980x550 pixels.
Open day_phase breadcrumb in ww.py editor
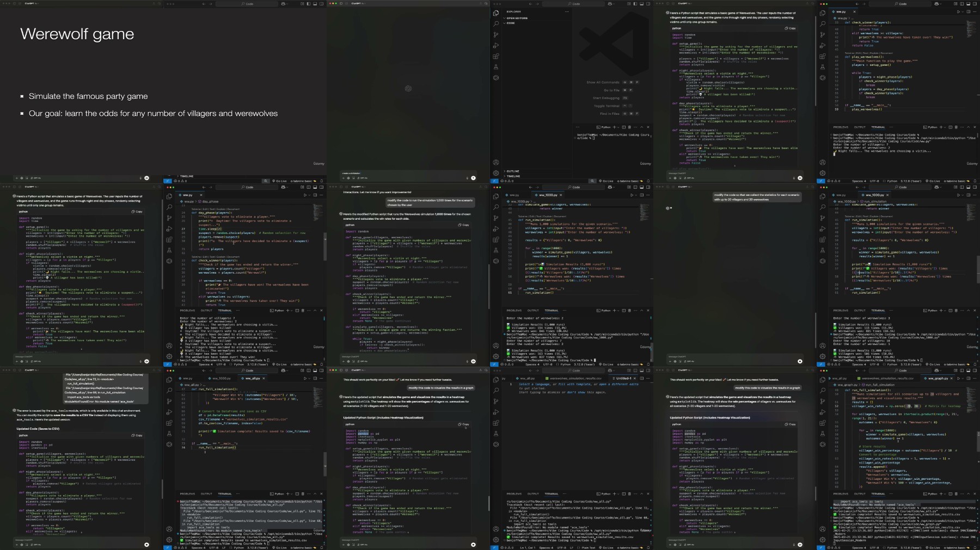coord(209,201)
